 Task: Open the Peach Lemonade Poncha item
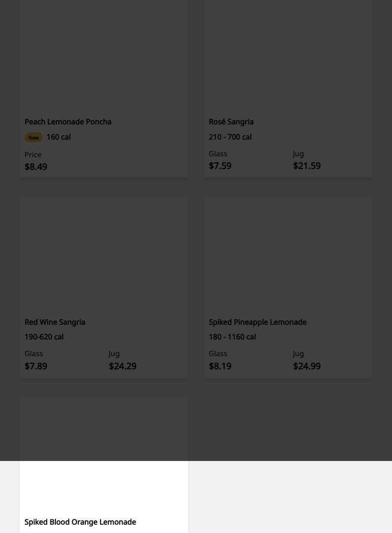(68, 121)
